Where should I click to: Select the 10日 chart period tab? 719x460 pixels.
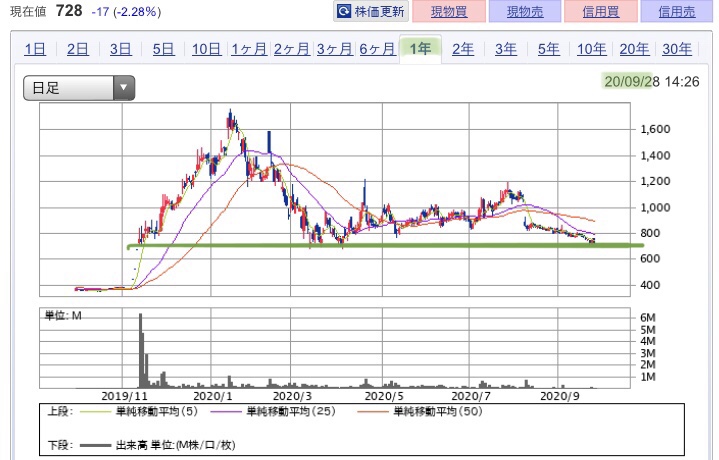pyautogui.click(x=206, y=49)
